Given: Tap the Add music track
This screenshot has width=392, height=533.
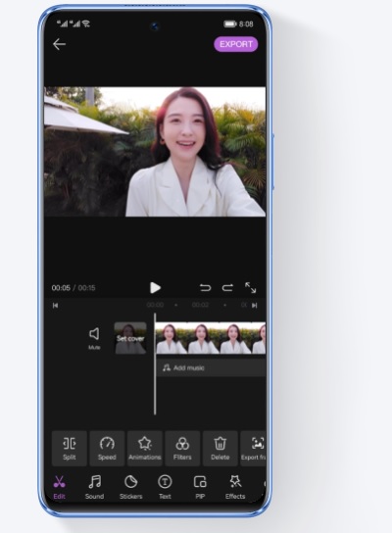Looking at the screenshot, I should tap(211, 367).
